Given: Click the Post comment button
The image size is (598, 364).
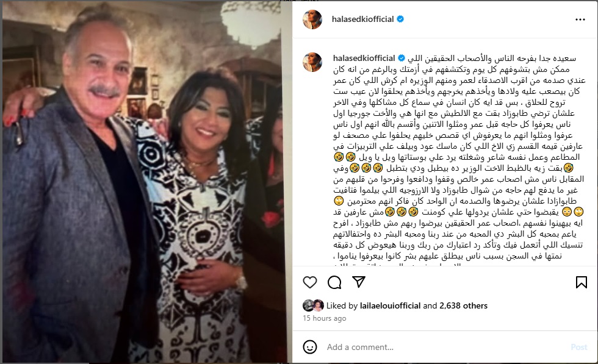Looking at the screenshot, I should [578, 347].
